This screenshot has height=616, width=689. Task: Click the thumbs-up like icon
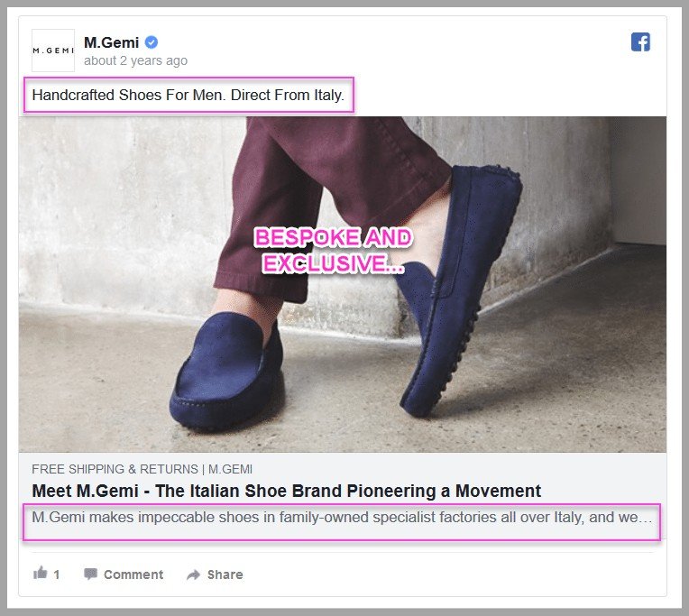coord(41,573)
